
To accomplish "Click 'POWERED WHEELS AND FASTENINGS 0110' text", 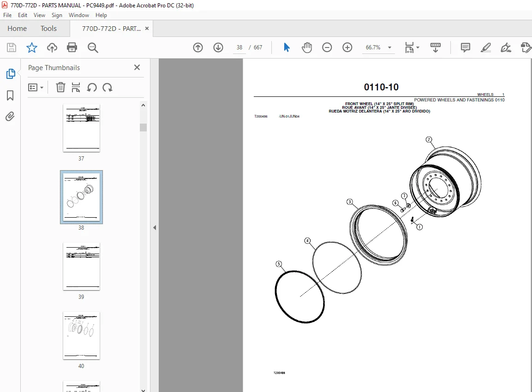I will coord(459,100).
